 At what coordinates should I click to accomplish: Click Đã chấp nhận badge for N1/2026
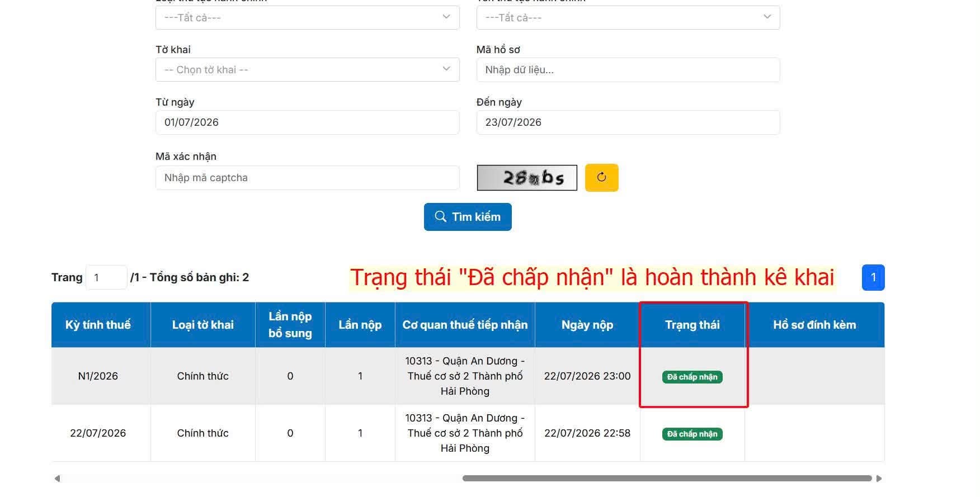point(692,377)
